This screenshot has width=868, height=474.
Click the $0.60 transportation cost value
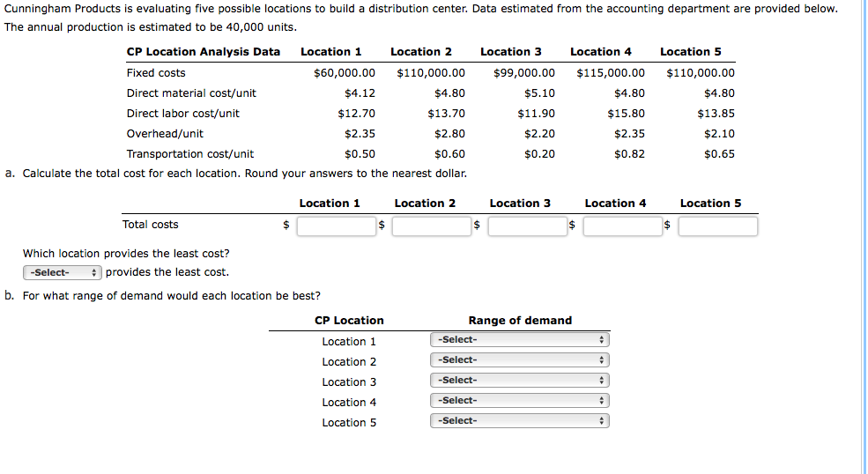point(449,154)
